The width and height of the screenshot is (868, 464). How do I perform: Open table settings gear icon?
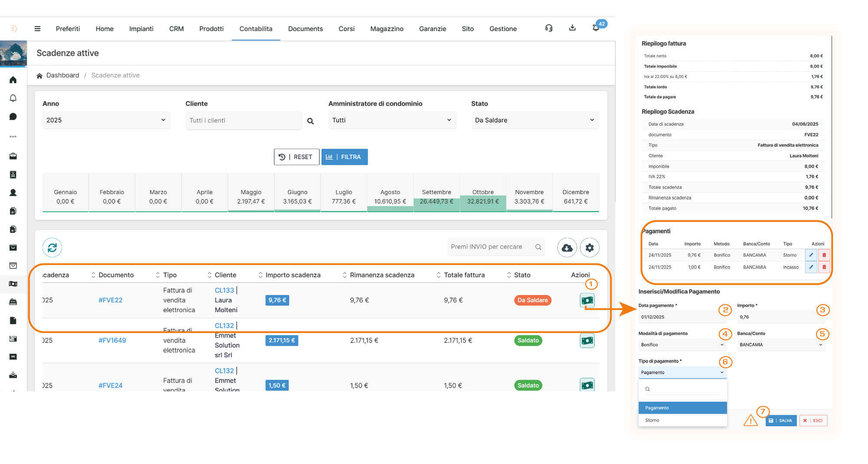pos(589,248)
